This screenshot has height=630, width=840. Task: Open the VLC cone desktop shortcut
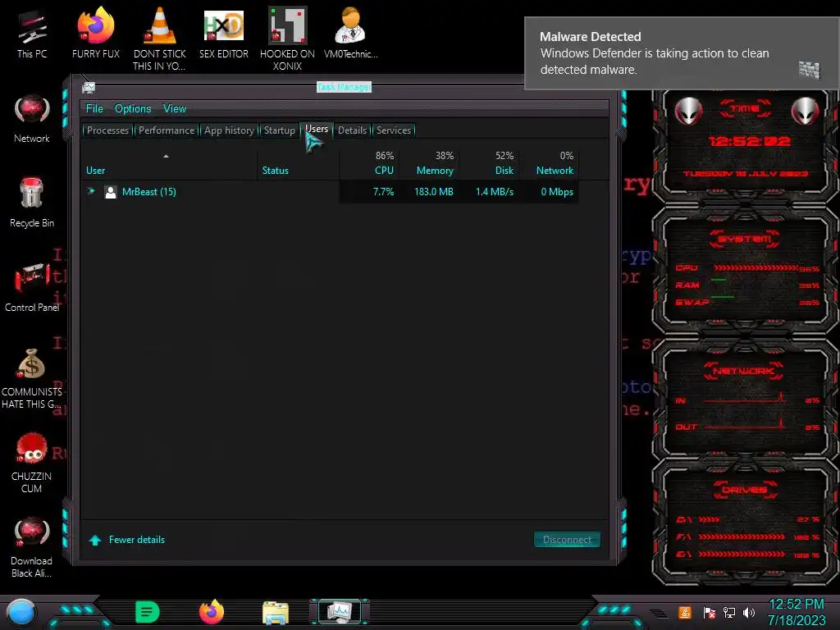point(160,38)
